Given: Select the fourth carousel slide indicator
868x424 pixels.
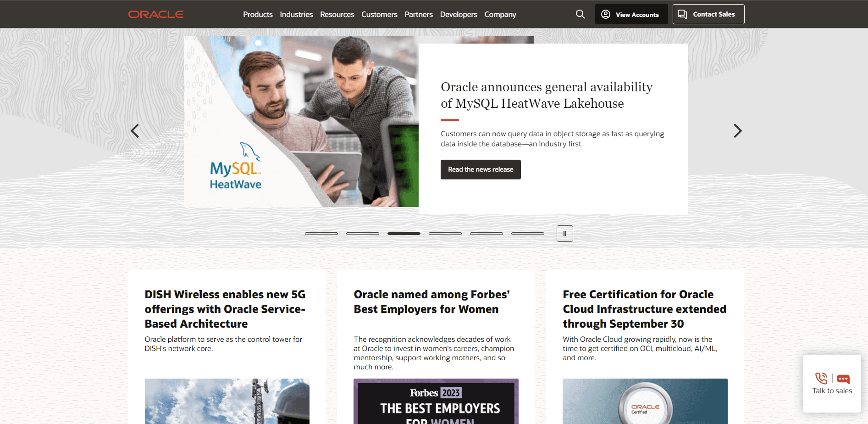Looking at the screenshot, I should 445,234.
